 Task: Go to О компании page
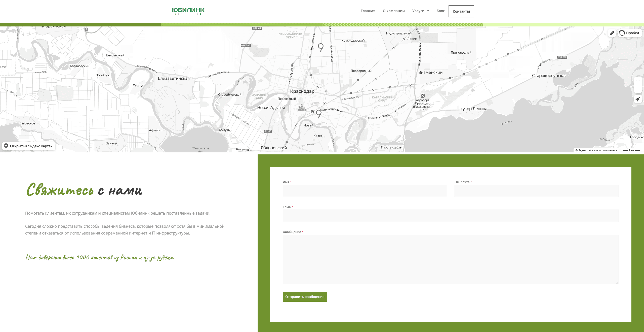(394, 11)
